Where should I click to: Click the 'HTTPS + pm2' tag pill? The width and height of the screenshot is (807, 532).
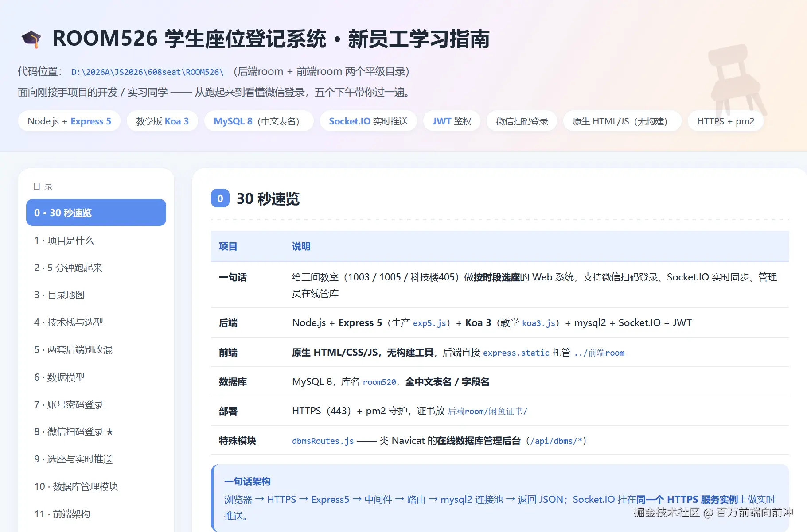[725, 121]
